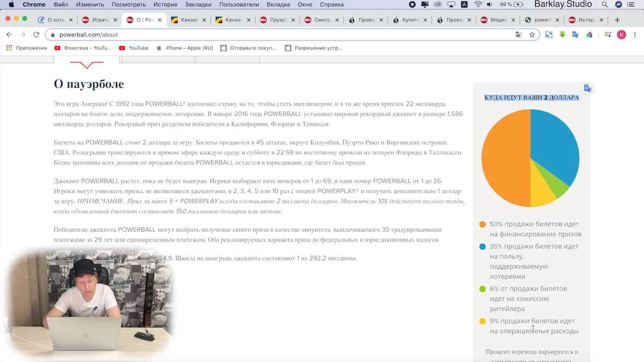Image resolution: width=644 pixels, height=362 pixels.
Task: Close the active "О | Pow" tab
Action: (x=159, y=20)
